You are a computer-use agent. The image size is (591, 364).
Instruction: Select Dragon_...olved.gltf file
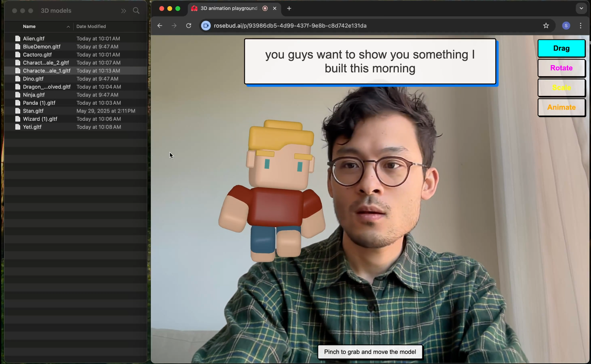pyautogui.click(x=76, y=87)
